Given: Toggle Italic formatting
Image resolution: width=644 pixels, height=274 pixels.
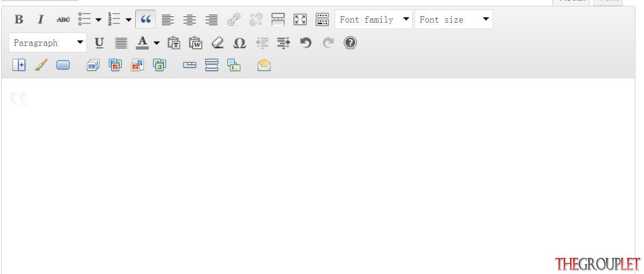Looking at the screenshot, I should click(40, 19).
